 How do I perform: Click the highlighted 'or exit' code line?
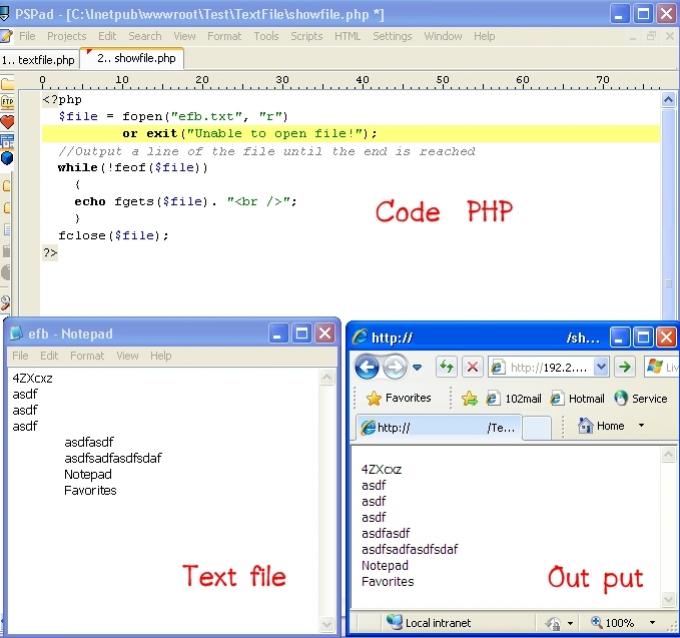coord(351,133)
